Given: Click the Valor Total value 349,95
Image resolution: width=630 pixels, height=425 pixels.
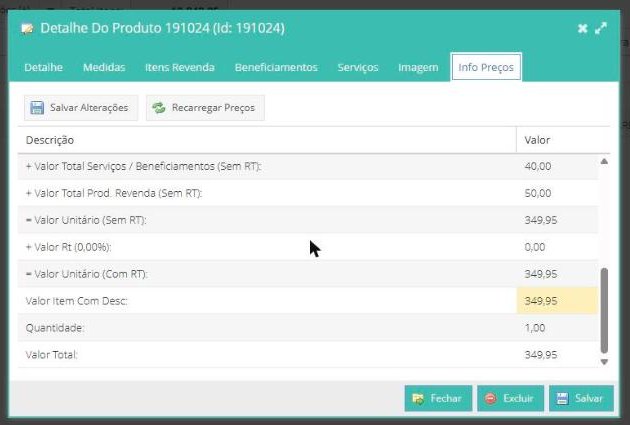Looking at the screenshot, I should [541, 355].
